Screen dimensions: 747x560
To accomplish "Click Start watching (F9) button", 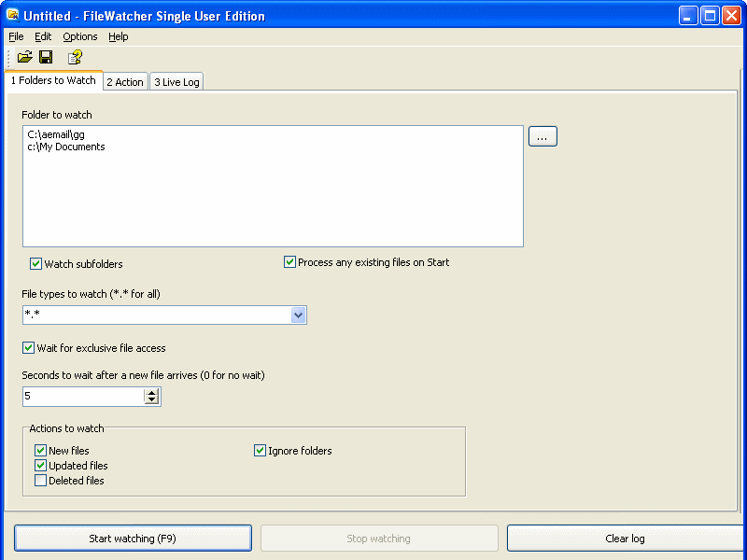I will coord(133,539).
